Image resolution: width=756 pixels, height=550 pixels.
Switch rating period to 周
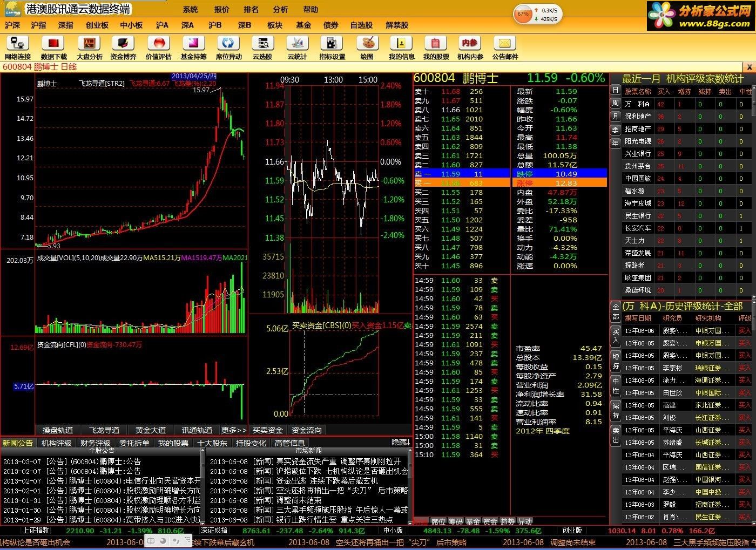[x=615, y=103]
